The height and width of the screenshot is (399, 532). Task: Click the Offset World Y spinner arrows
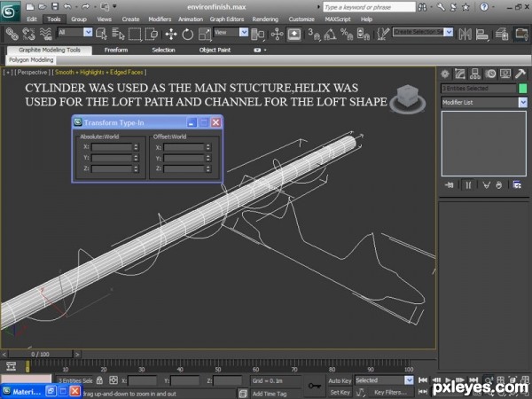coord(208,158)
